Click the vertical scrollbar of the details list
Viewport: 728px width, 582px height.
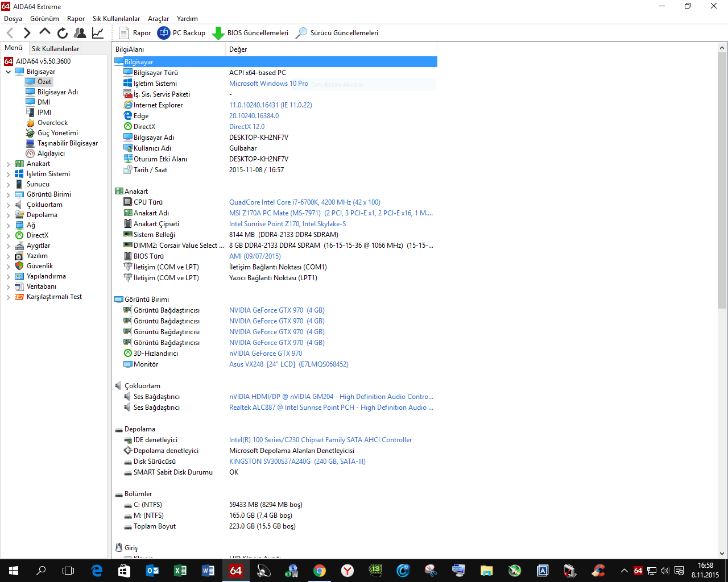coord(722,181)
